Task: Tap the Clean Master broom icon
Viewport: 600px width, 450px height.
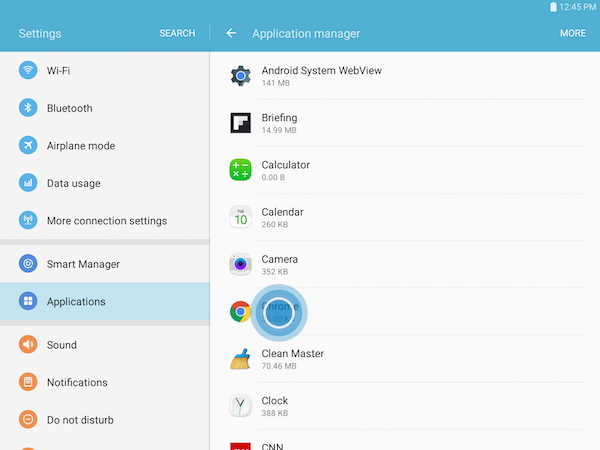Action: coord(240,359)
